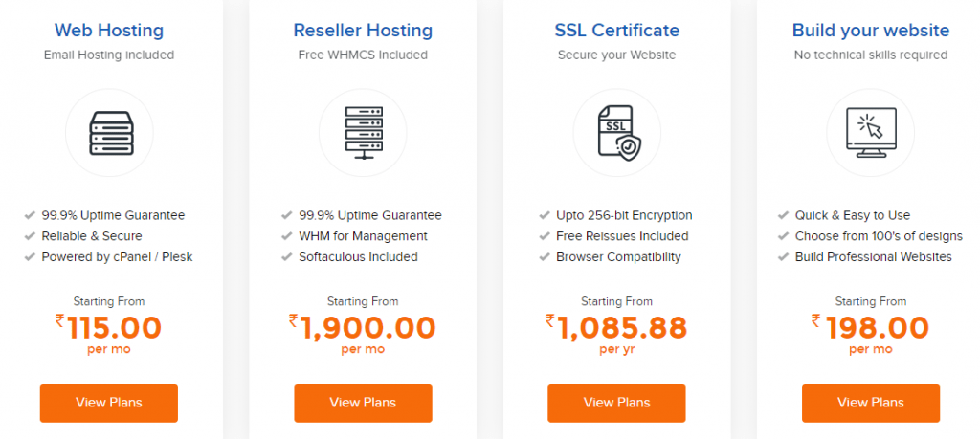Open the Reseller Hosting heading link
Image resolution: width=980 pixels, height=439 pixels.
(363, 30)
